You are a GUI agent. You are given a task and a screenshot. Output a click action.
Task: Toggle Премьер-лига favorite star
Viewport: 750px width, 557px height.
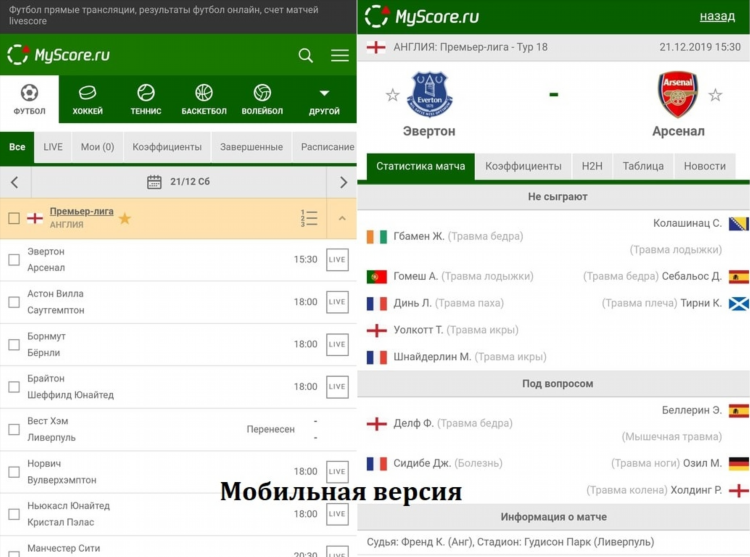124,218
